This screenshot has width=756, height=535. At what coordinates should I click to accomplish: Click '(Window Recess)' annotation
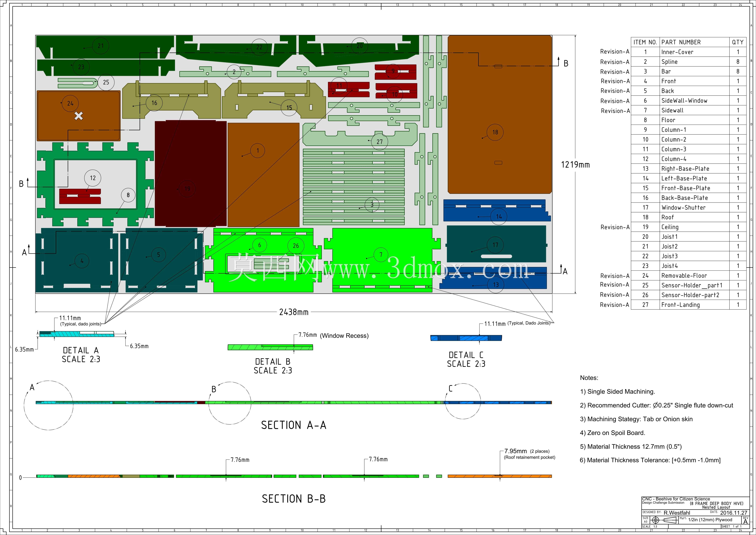click(344, 336)
